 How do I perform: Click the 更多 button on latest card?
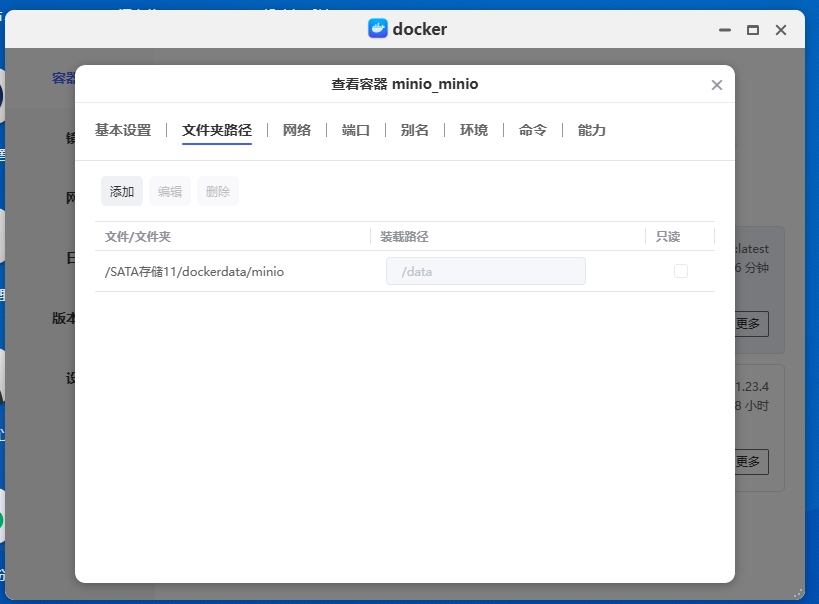tap(751, 324)
